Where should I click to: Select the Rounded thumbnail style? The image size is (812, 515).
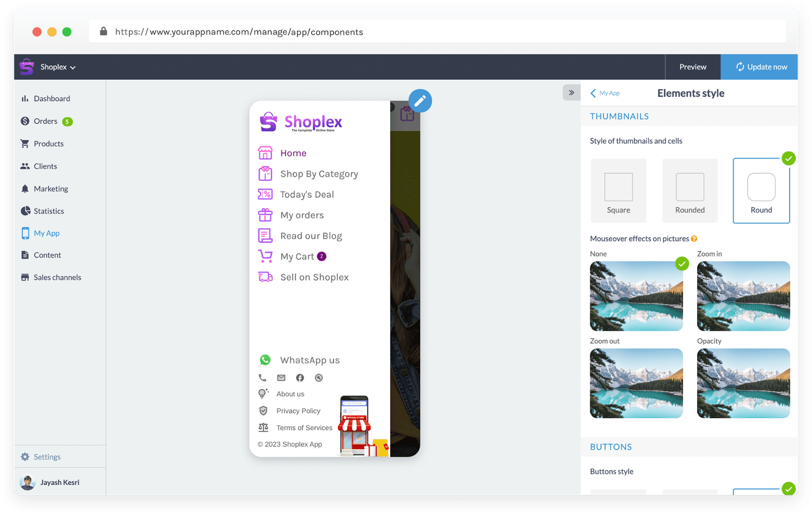[690, 191]
